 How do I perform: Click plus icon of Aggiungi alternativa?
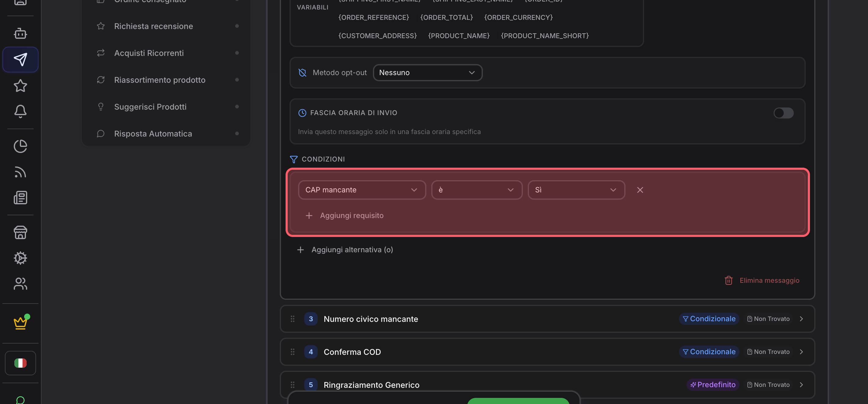(301, 250)
